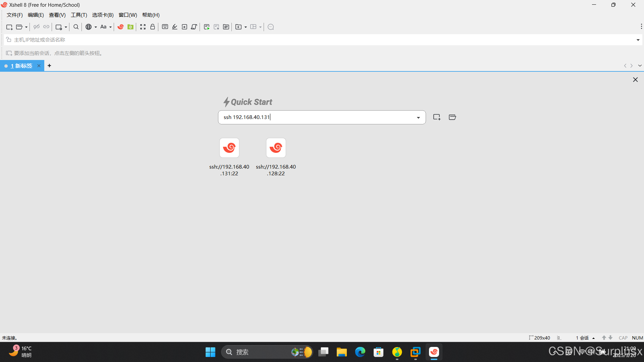
Task: Click the new session icon beside Quick Start box
Action: point(436,117)
